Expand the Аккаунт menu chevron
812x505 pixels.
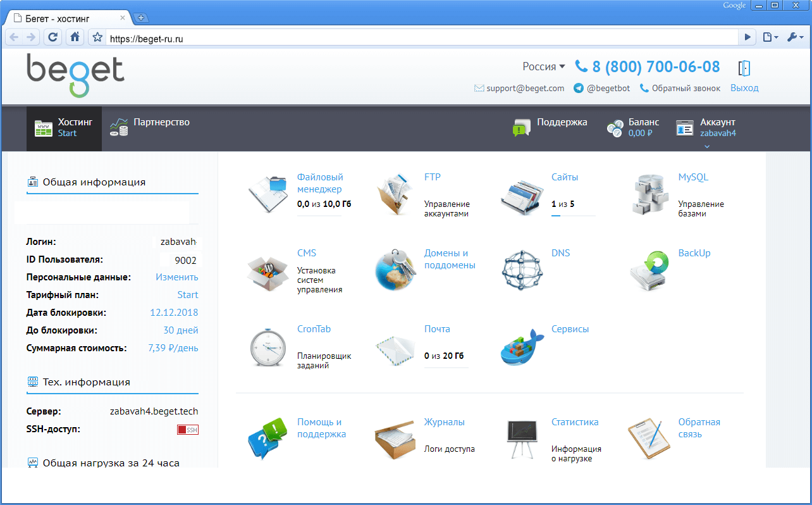point(707,146)
